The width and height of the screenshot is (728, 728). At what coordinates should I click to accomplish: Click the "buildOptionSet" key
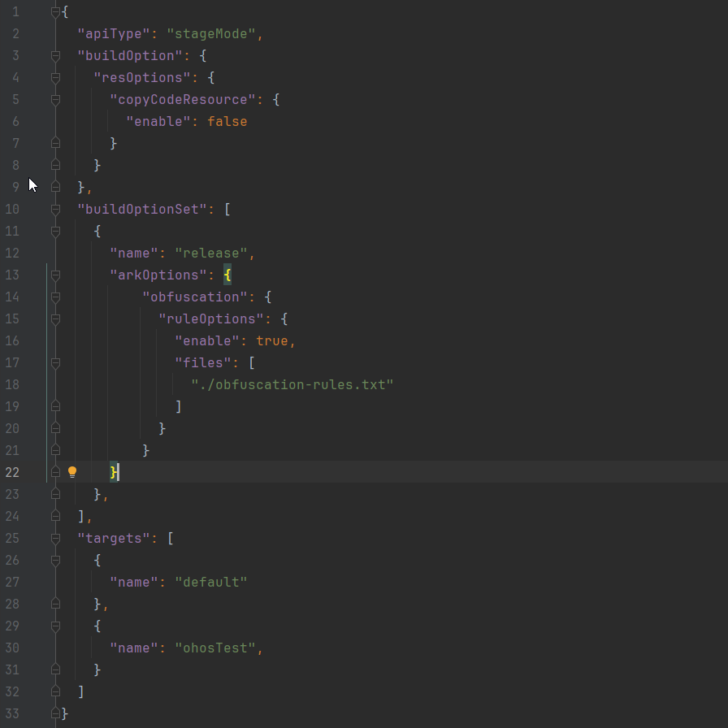point(142,210)
